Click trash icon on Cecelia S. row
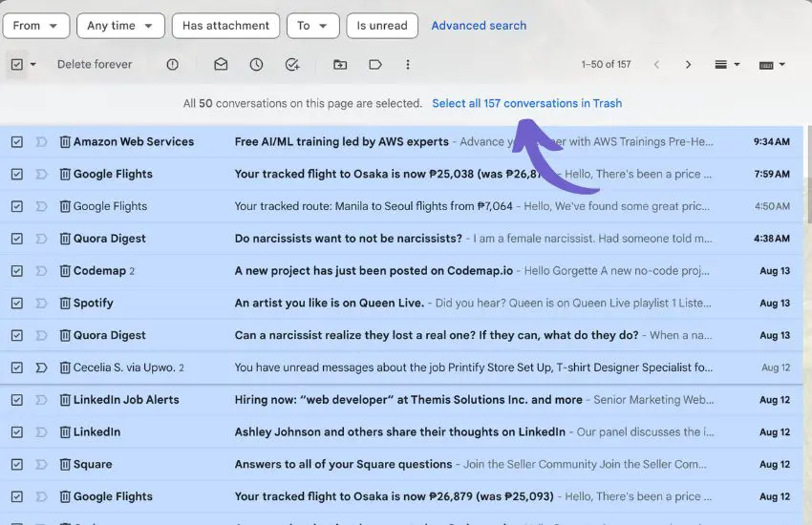812x525 pixels. tap(65, 367)
